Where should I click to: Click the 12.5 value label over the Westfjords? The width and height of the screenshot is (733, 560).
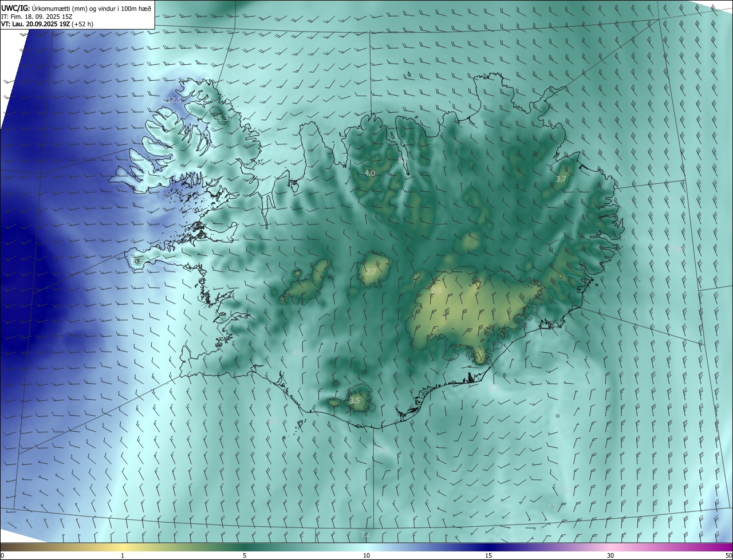point(174,100)
